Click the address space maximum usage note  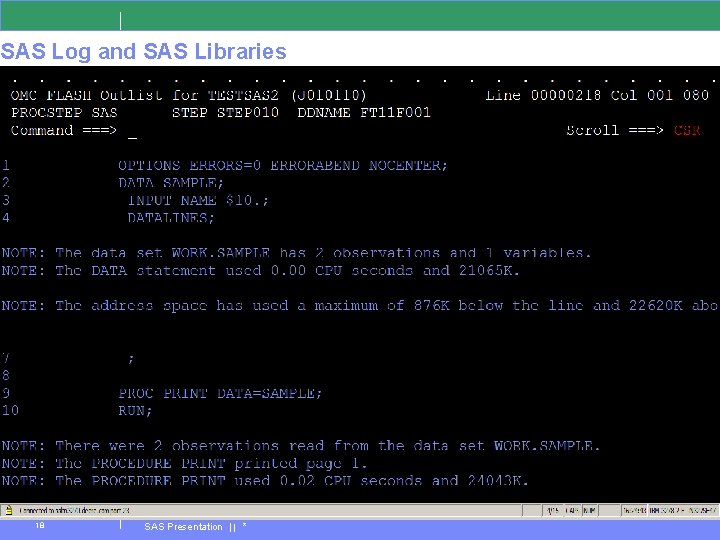[x=360, y=305]
